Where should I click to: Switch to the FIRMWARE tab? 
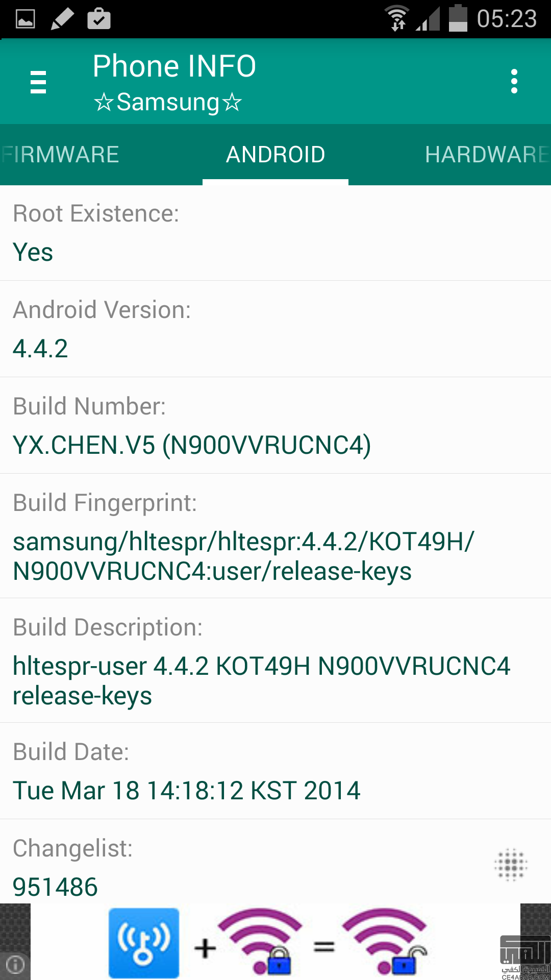click(x=60, y=155)
